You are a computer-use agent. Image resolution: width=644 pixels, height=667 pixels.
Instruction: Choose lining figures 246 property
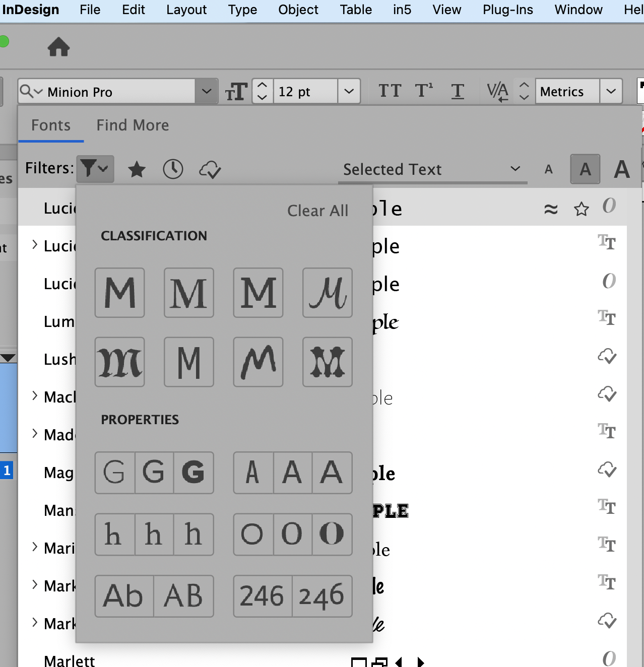[263, 596]
